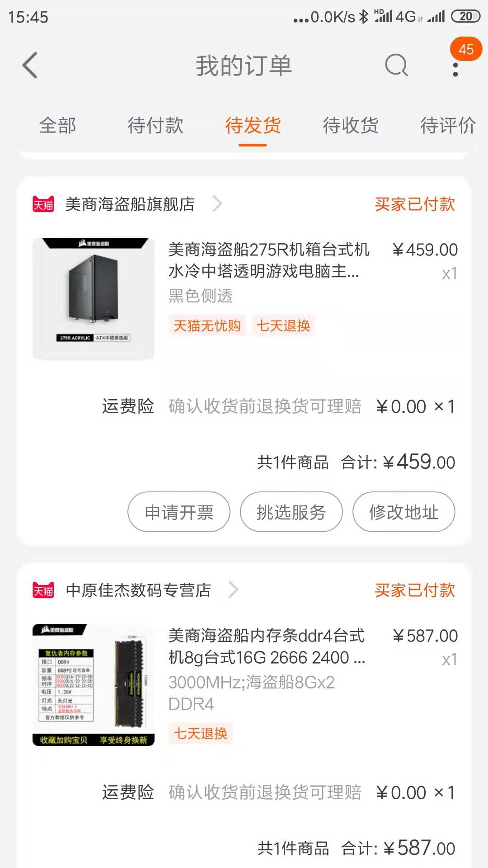Screen dimensions: 488x868
Task: Tap Tmall logo beside 中原佳杰数码专营店
Action: point(43,590)
